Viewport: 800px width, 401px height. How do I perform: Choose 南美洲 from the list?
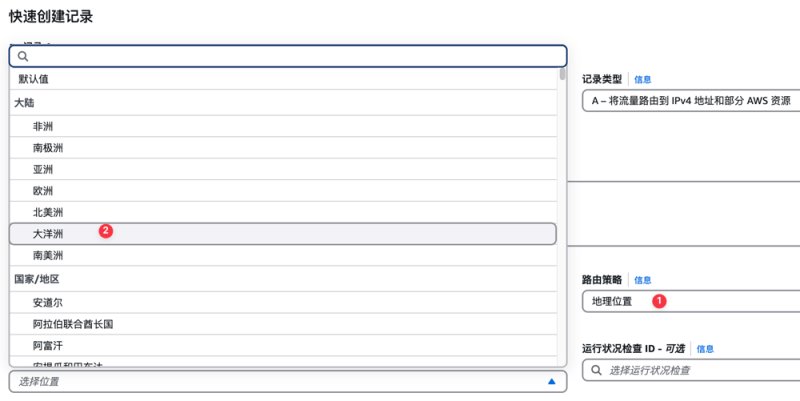[x=283, y=255]
